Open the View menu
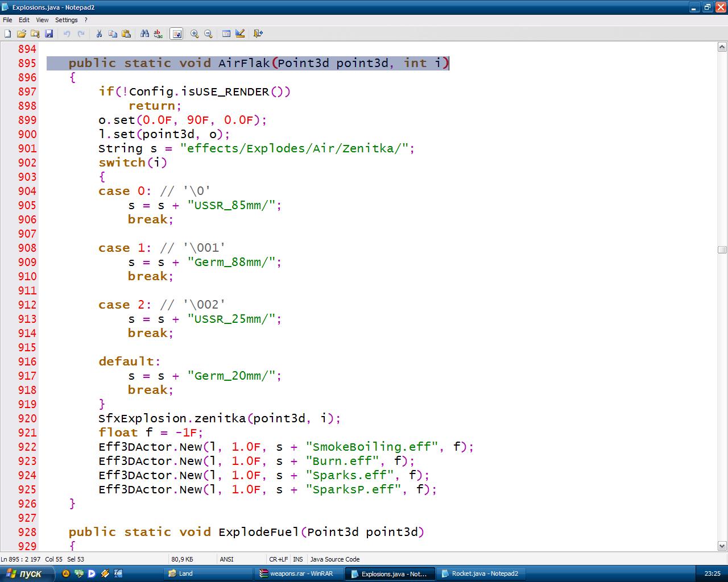This screenshot has width=728, height=582. pyautogui.click(x=42, y=20)
